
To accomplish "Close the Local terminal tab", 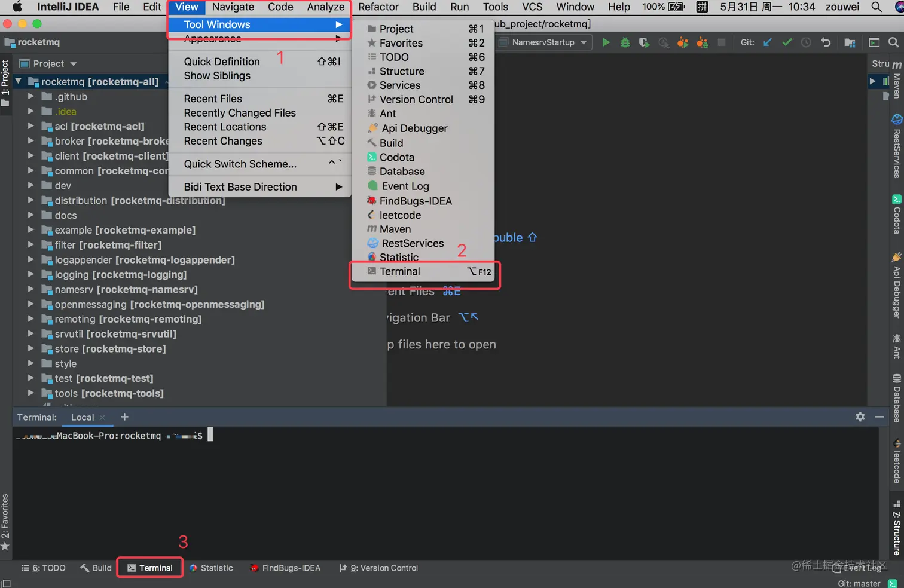I will click(102, 418).
